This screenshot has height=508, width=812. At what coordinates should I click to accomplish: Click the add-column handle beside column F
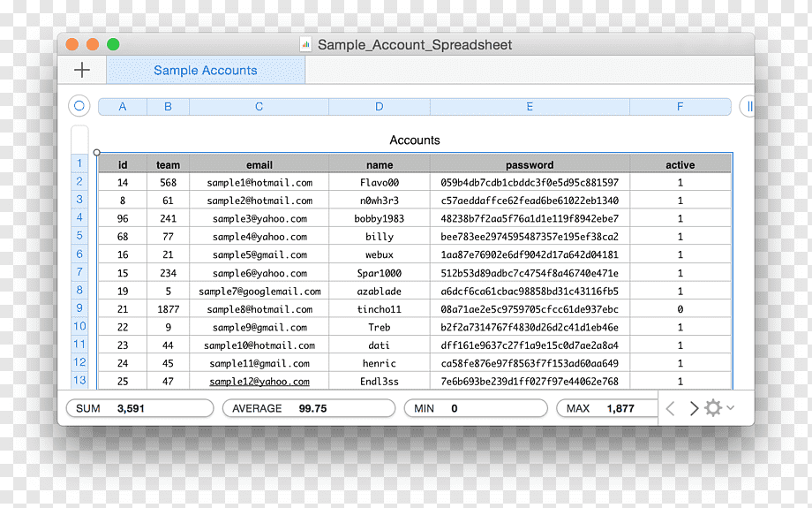click(x=747, y=106)
